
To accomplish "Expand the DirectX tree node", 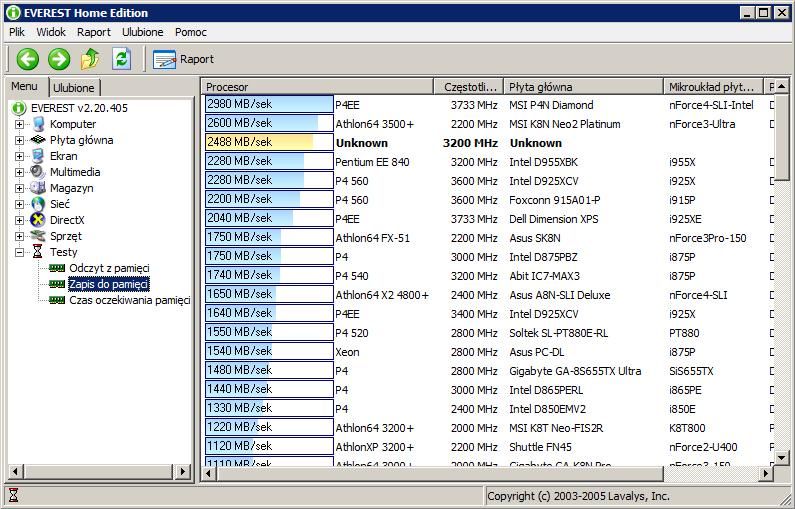I will tap(19, 221).
